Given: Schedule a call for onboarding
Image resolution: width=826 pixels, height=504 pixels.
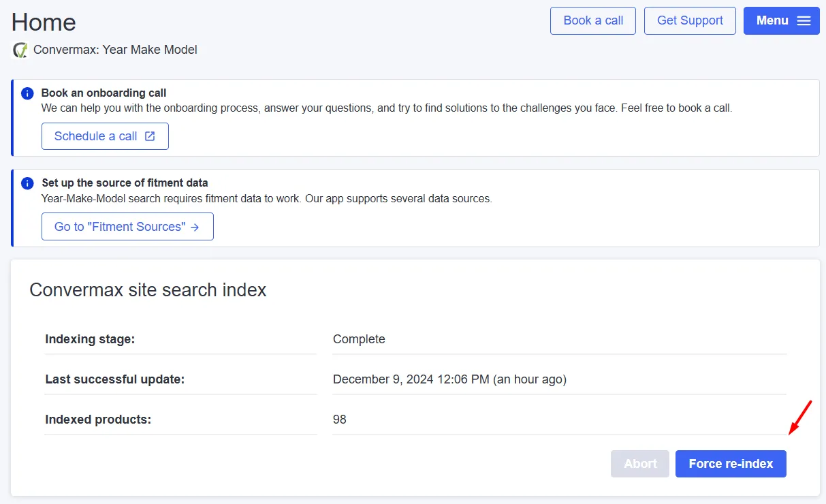Looking at the screenshot, I should tap(105, 136).
